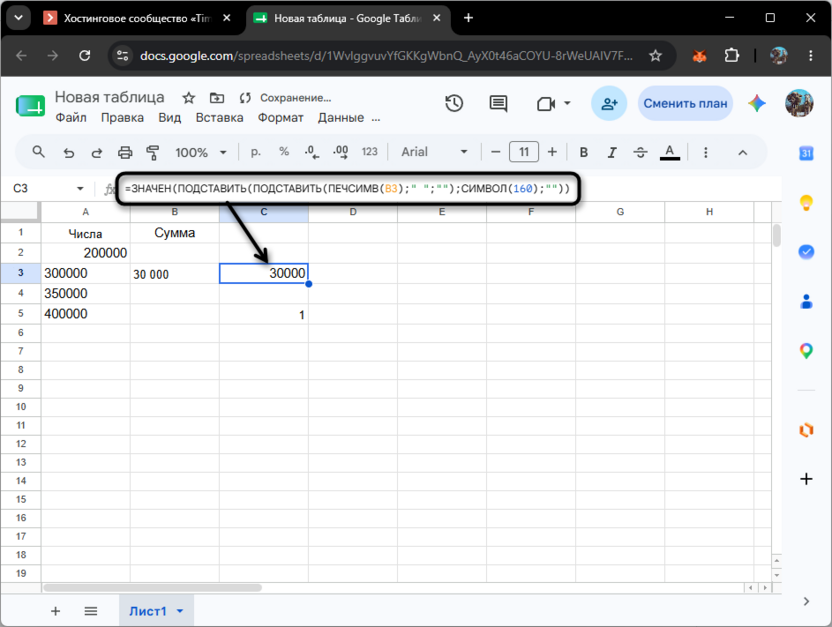Open Google Maps side panel icon

pos(806,351)
